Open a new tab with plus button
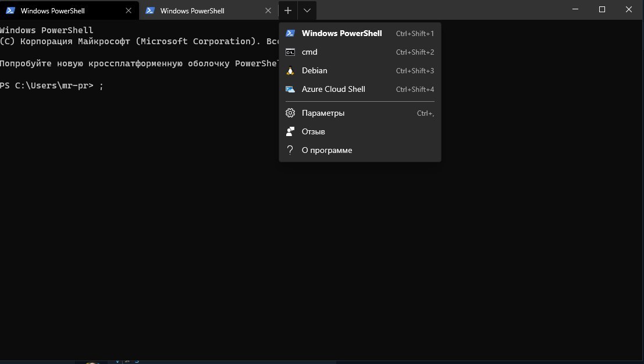644x364 pixels. (x=288, y=10)
